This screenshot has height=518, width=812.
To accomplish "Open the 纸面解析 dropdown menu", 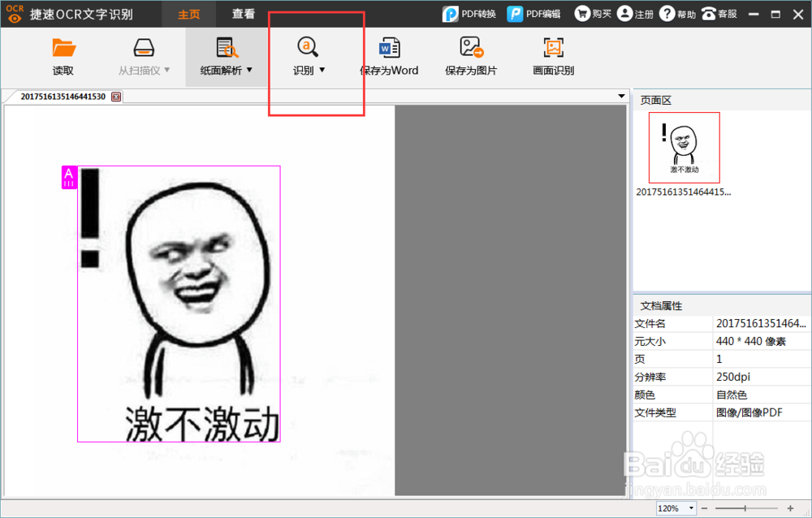I will pyautogui.click(x=248, y=70).
